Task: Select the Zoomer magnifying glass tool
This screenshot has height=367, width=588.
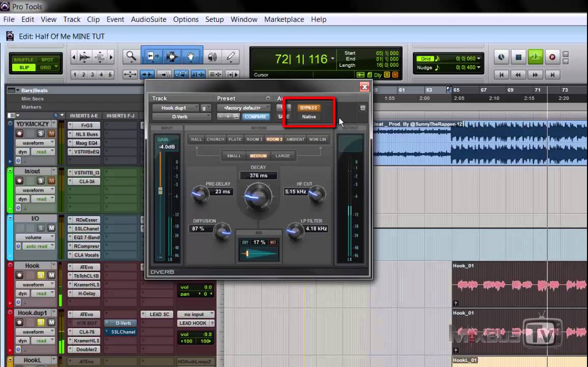Action: (x=131, y=57)
